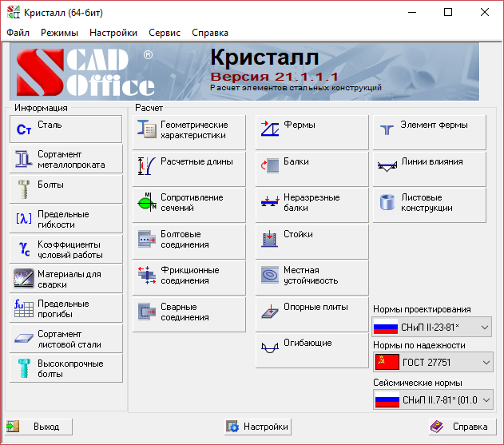Open Элемент фермы icon
Viewport: 504px width, 445px height.
click(x=387, y=130)
